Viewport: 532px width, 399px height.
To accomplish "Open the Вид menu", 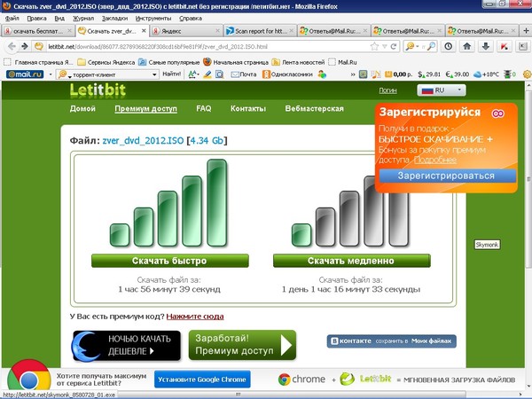I will (59, 19).
